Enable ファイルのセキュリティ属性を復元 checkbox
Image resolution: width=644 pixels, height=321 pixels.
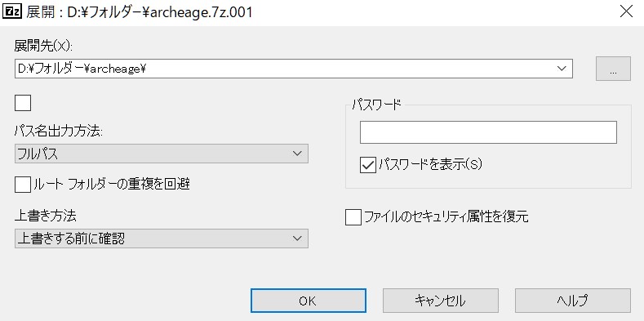pyautogui.click(x=353, y=217)
